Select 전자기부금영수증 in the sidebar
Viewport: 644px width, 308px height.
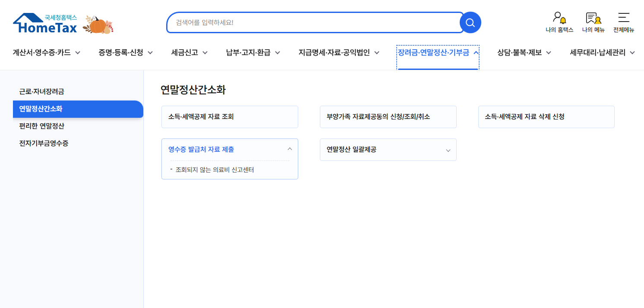[x=43, y=143]
